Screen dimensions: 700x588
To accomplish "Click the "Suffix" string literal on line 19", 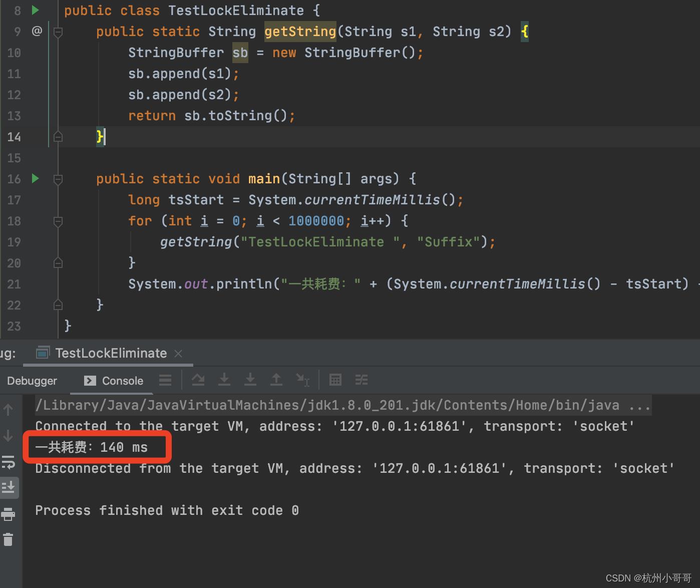I will [449, 242].
